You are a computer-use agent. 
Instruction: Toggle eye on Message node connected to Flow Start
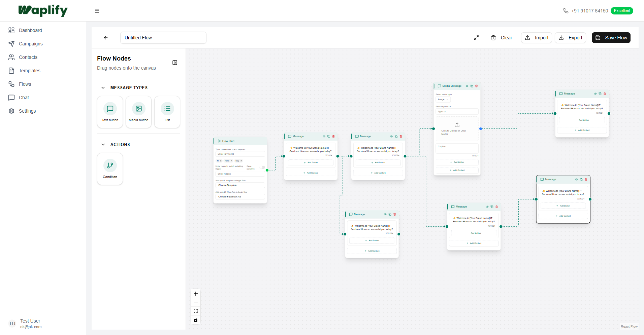coord(324,137)
